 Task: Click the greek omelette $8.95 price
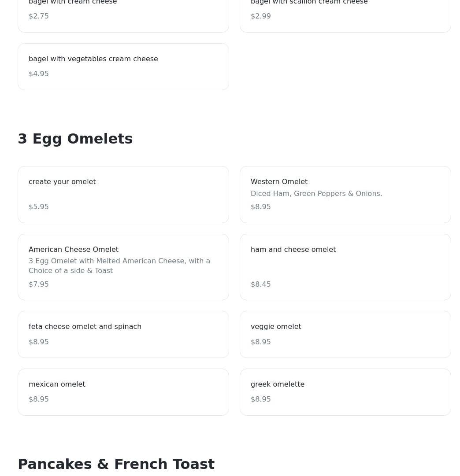point(261,399)
